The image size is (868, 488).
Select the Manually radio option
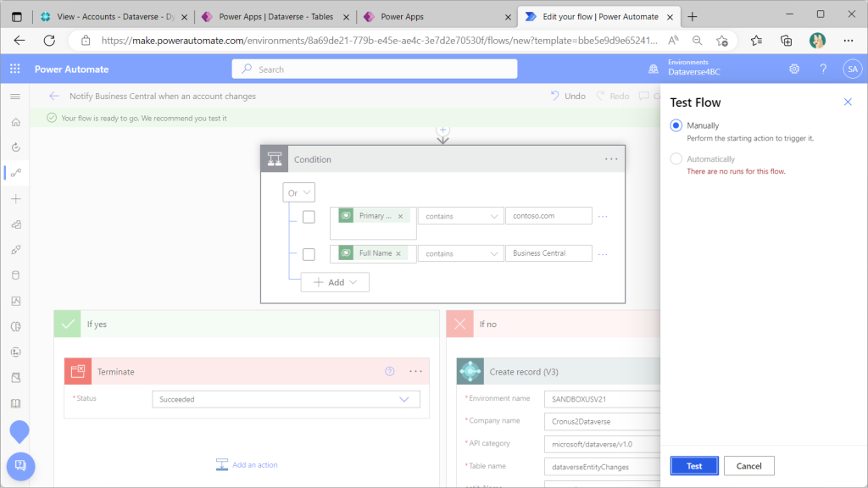click(676, 125)
